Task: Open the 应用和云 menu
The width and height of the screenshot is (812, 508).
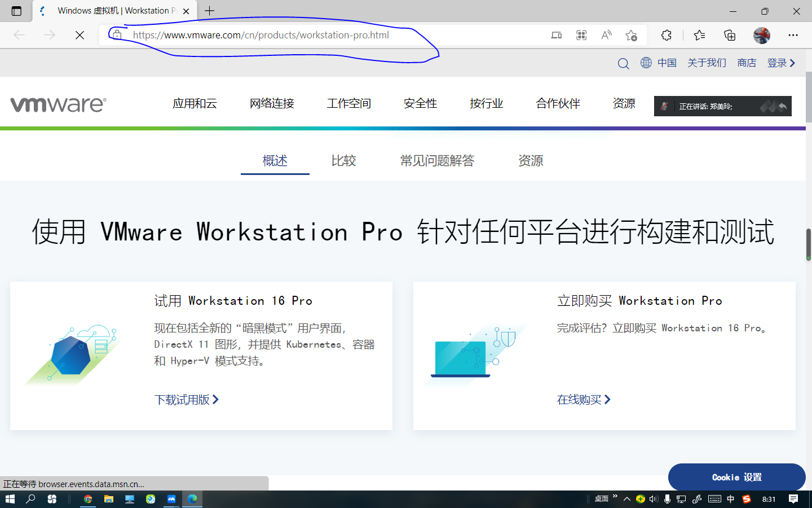Action: (x=195, y=103)
